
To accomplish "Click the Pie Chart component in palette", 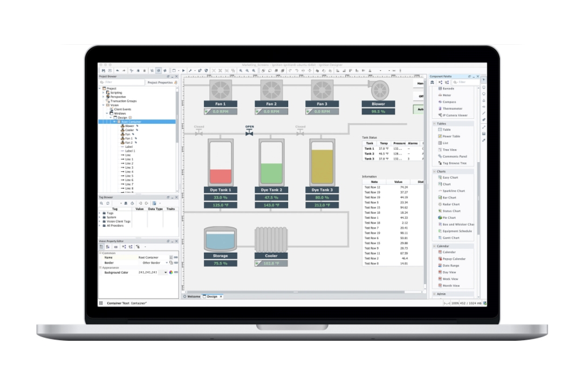I will [x=450, y=218].
